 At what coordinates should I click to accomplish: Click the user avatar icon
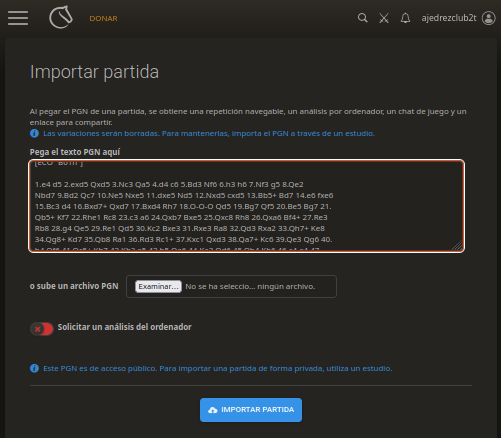489,18
